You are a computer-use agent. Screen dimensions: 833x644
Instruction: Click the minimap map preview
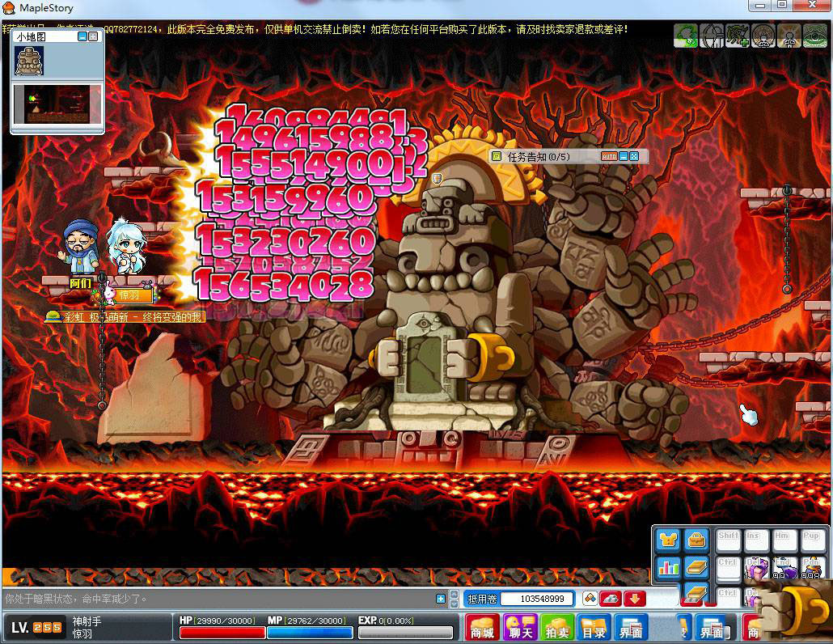click(x=57, y=104)
